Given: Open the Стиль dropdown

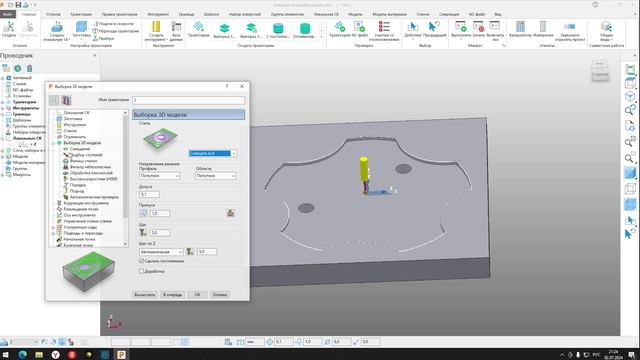Looking at the screenshot, I should (x=213, y=153).
